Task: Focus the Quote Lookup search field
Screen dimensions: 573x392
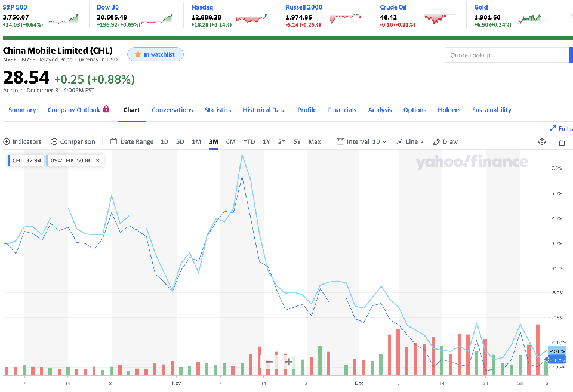Action: tap(506, 55)
